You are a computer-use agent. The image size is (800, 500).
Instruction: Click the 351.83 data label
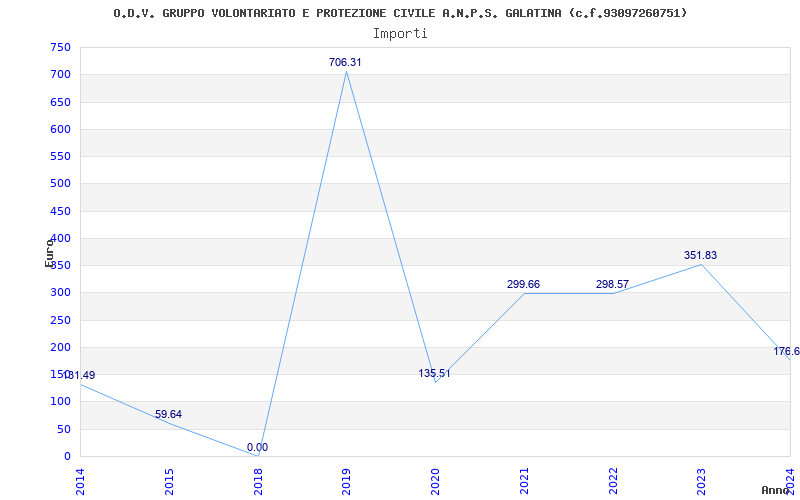701,255
